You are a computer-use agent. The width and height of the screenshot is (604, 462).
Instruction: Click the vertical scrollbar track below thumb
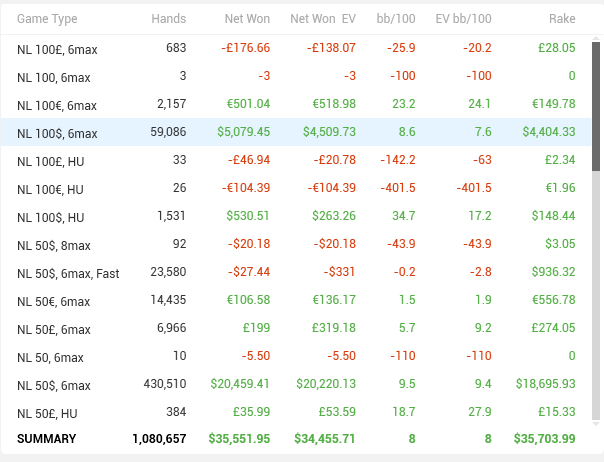[596, 295]
